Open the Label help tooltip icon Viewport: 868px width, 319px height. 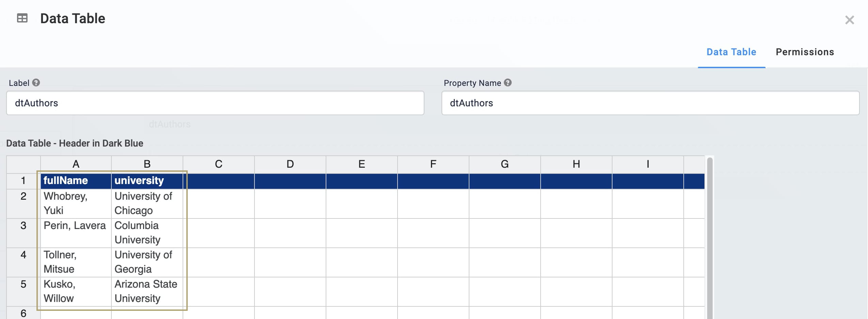(36, 83)
